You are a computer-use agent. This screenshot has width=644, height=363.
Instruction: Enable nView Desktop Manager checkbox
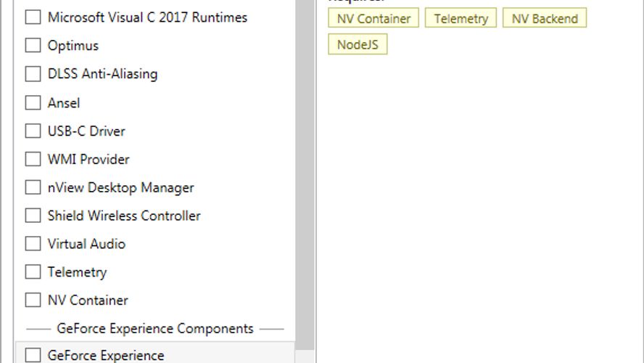(x=33, y=187)
